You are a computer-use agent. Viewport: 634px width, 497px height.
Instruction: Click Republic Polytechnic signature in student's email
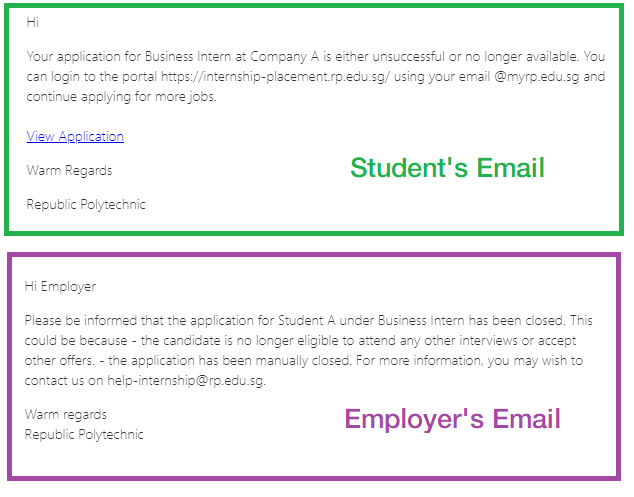86,205
